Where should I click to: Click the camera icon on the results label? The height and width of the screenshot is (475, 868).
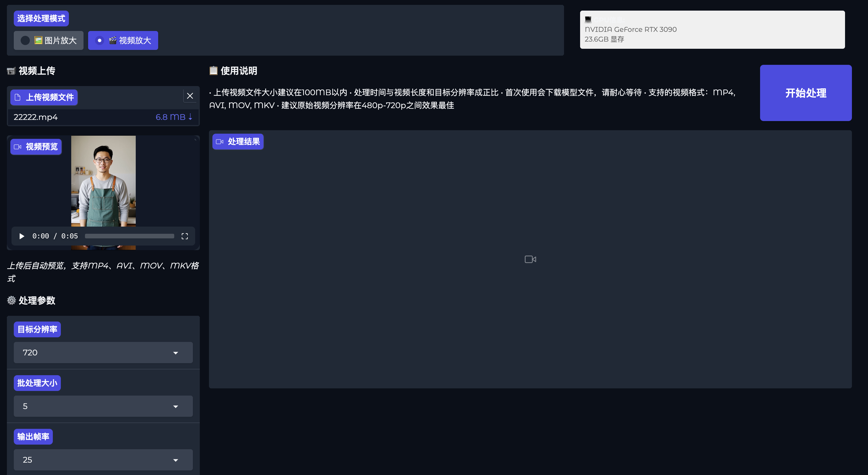220,142
